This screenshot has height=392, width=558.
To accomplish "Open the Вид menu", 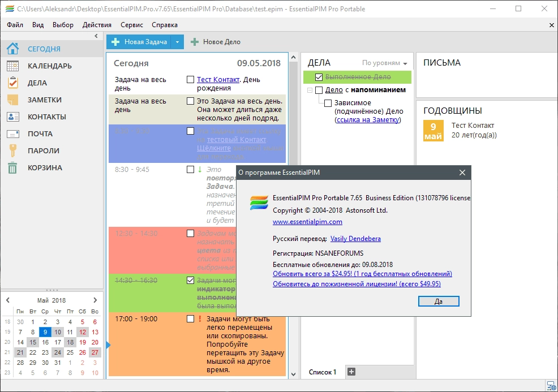I will (x=38, y=25).
